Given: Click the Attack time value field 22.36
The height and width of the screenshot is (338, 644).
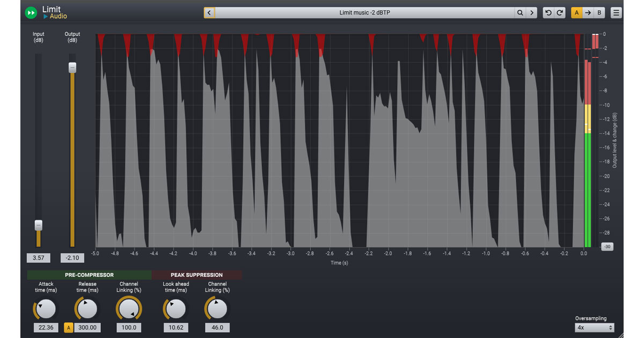Looking at the screenshot, I should point(46,327).
